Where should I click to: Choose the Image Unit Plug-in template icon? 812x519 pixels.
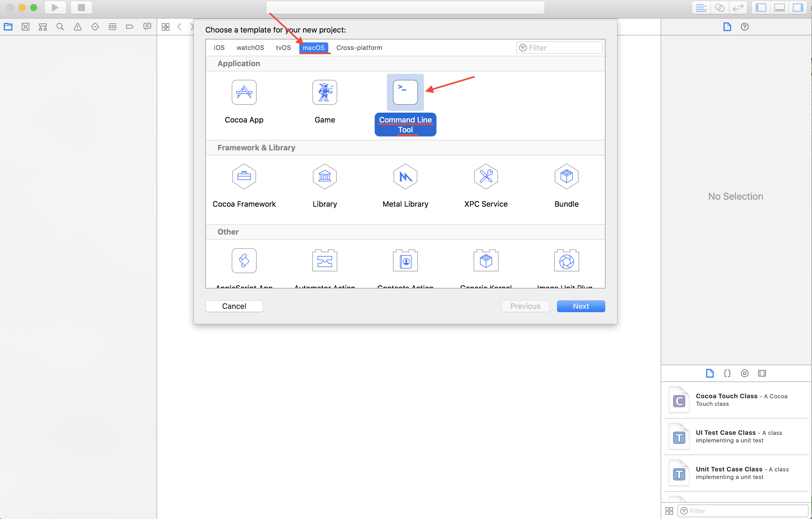pos(566,260)
